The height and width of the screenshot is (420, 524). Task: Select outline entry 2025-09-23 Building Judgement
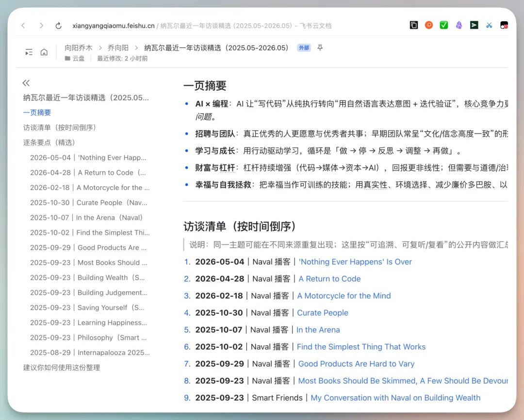tap(89, 293)
